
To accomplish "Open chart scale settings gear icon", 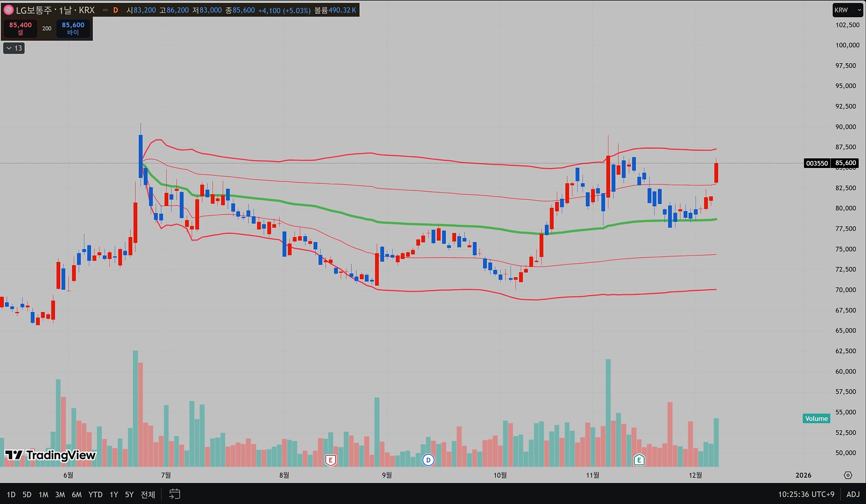I will [848, 475].
